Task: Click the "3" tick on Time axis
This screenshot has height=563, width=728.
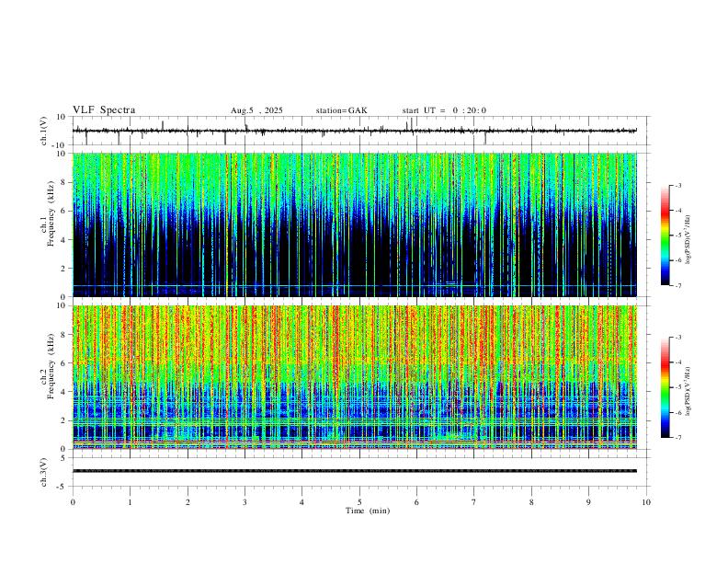Action: click(x=245, y=502)
